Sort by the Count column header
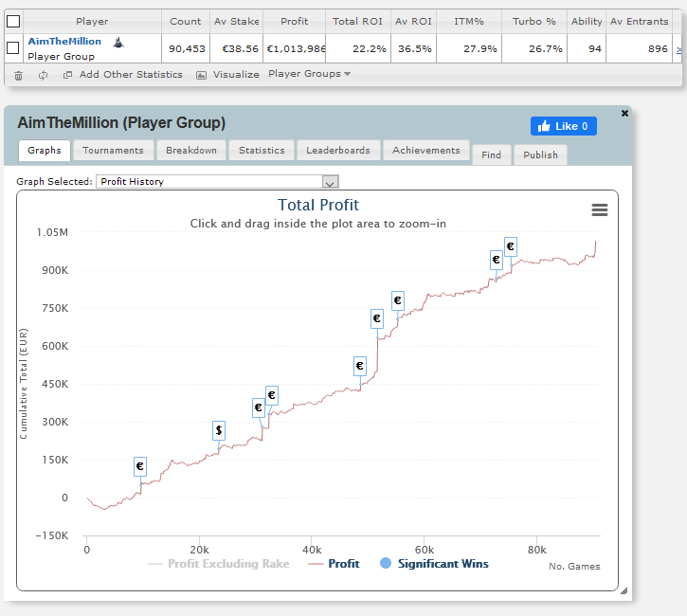The image size is (687, 616). 186,21
